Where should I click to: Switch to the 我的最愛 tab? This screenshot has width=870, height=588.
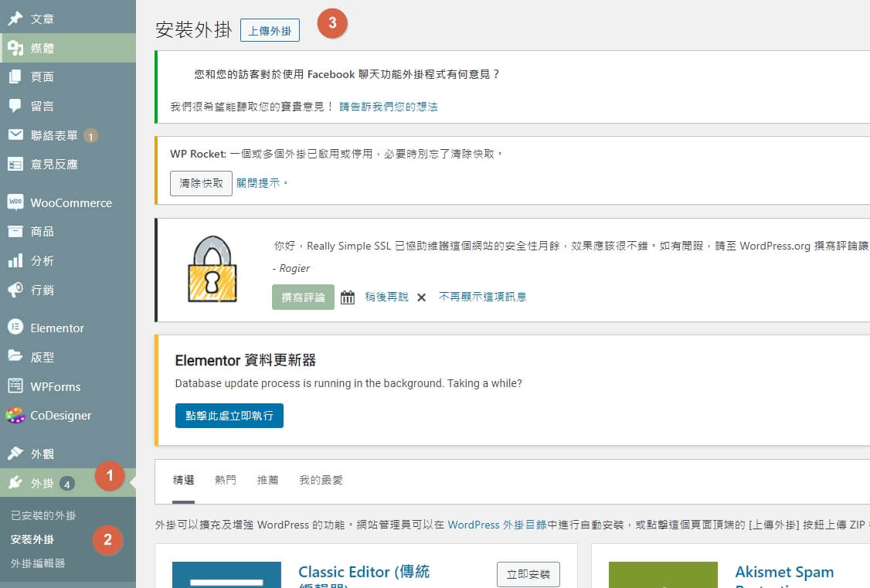(321, 480)
